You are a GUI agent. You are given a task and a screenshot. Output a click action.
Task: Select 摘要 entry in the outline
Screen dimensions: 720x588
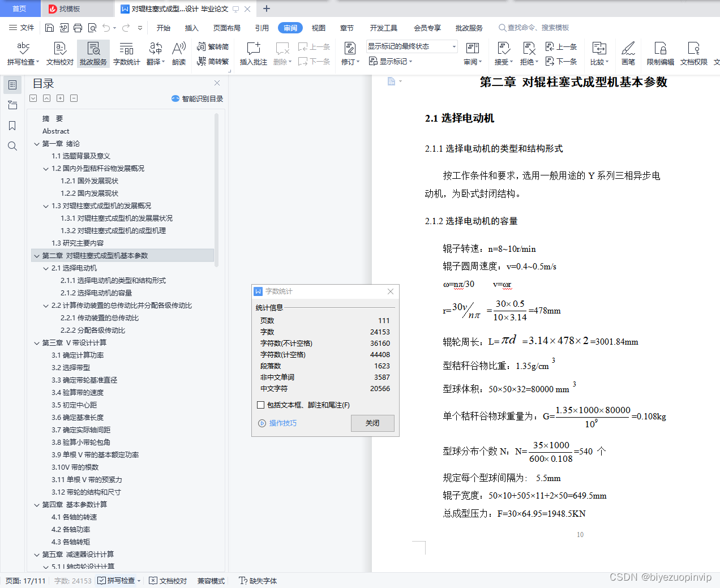point(54,118)
